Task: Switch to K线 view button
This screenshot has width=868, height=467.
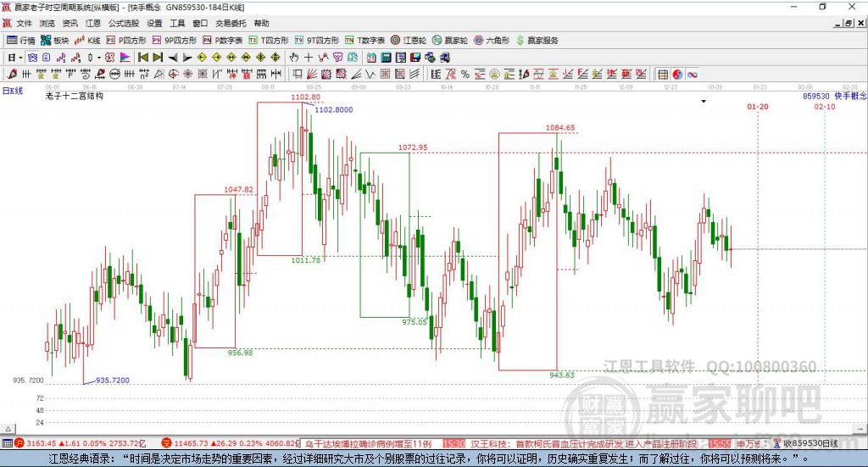Action: 87,41
